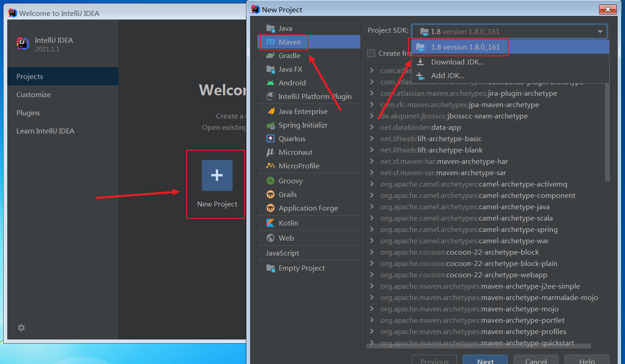Viewport: 625px width, 364px height.
Task: Expand the lift-archetype-basic node
Action: pos(372,138)
